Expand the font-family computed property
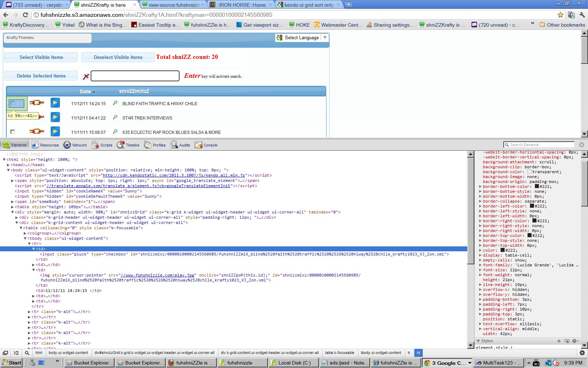This screenshot has height=368, width=588. pos(481,265)
